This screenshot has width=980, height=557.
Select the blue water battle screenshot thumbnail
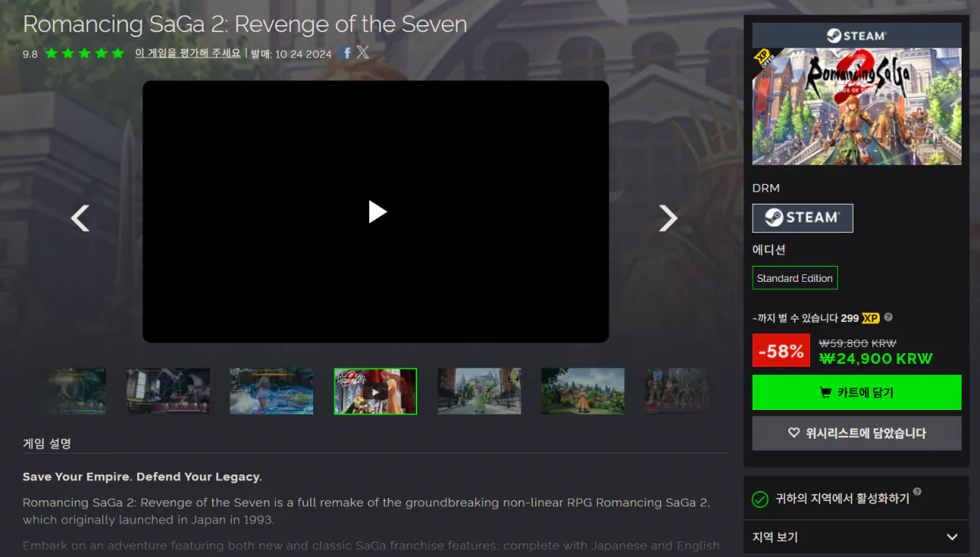tap(272, 392)
